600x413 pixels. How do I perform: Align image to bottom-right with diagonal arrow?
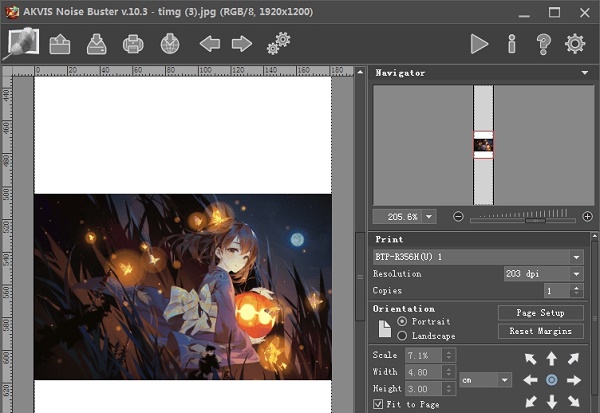pyautogui.click(x=573, y=401)
